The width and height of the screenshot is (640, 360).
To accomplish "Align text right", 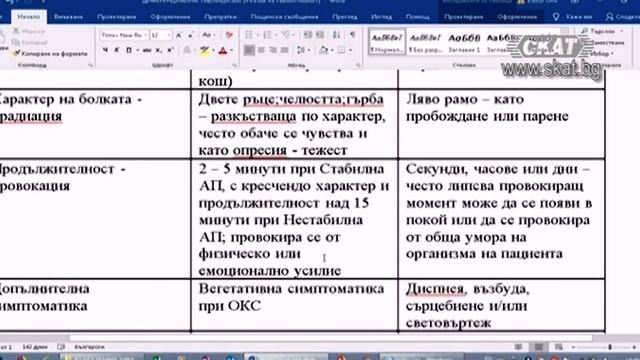I will (273, 50).
